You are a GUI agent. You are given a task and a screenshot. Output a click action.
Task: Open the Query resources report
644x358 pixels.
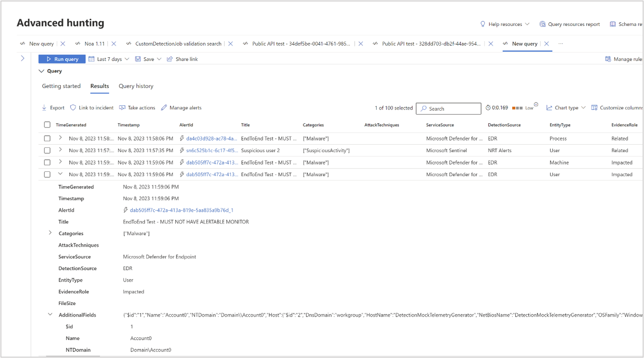(570, 24)
